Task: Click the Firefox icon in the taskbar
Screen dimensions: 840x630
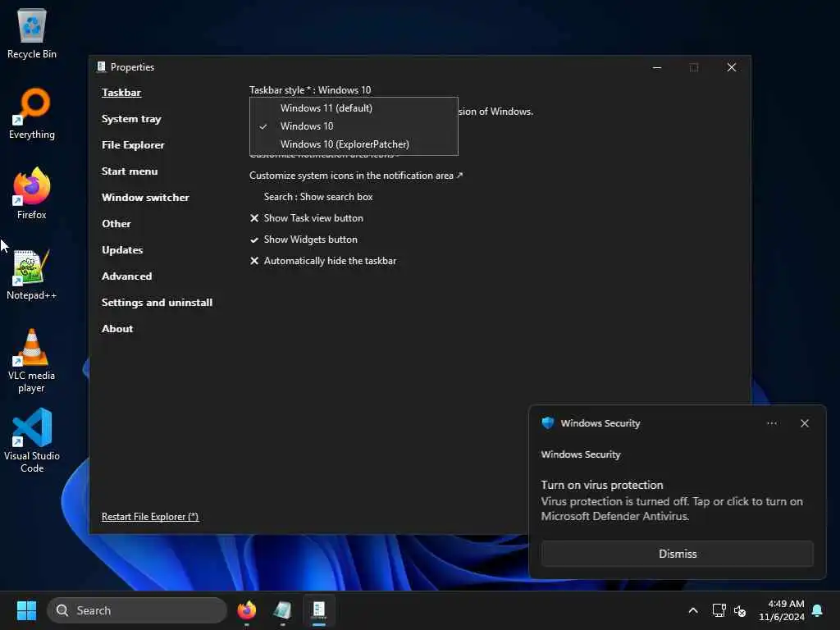Action: [246, 610]
